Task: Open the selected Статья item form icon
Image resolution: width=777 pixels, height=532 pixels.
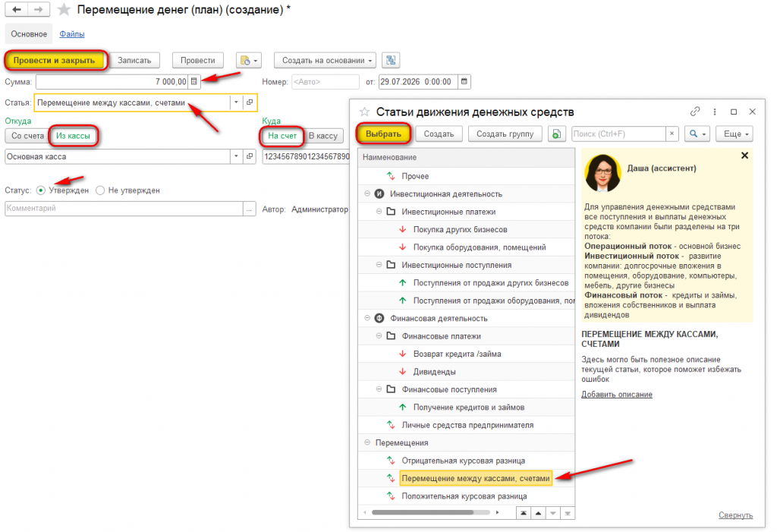Action: [250, 102]
